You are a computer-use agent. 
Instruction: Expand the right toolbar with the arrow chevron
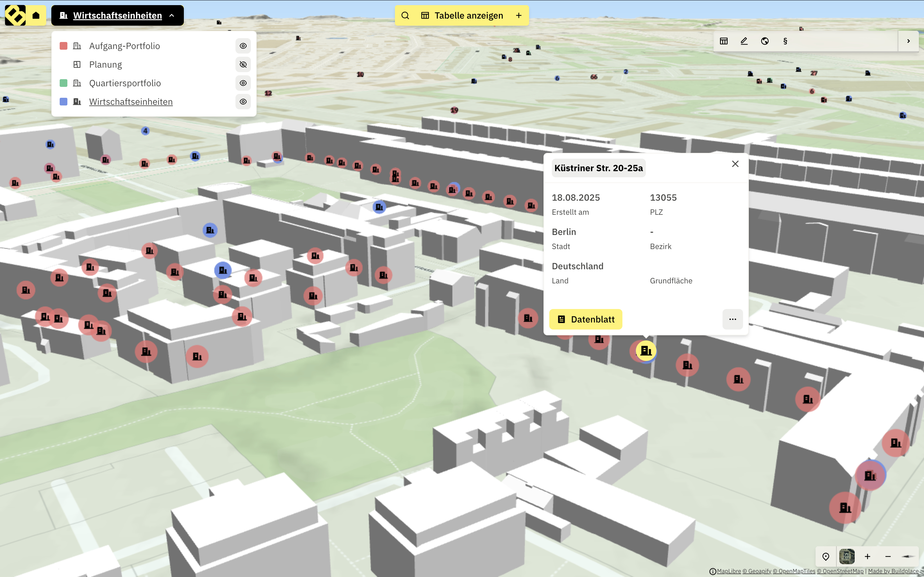908,41
